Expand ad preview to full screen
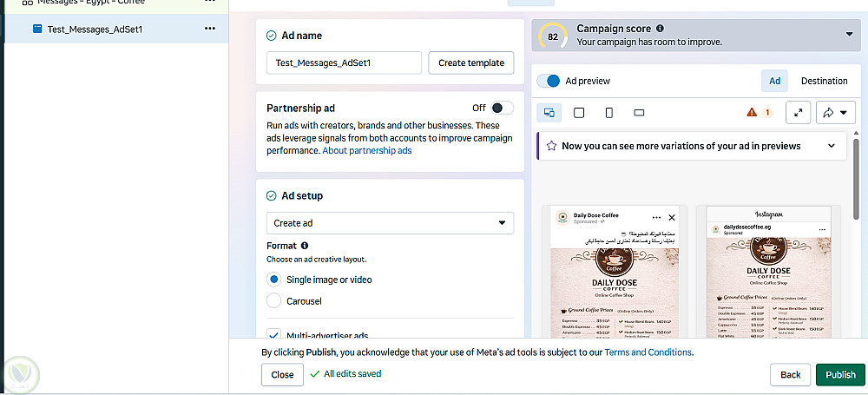This screenshot has height=395, width=868. point(798,113)
